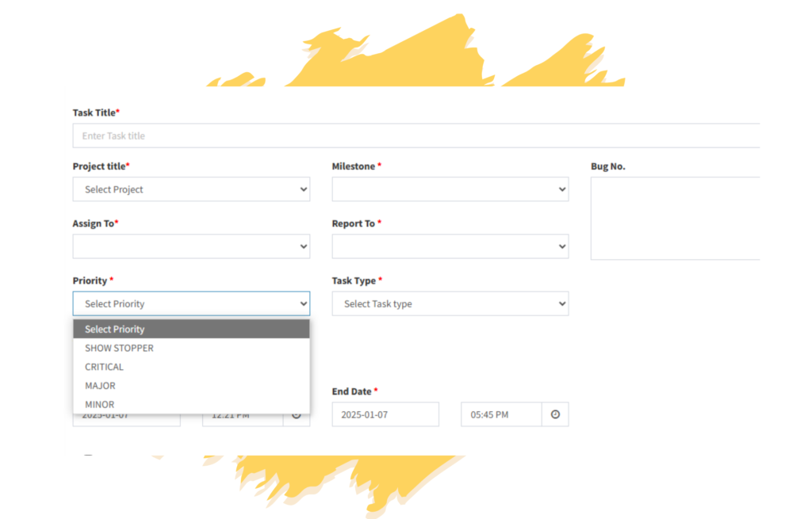
Task: Collapse the open Priority select box
Action: click(x=191, y=303)
